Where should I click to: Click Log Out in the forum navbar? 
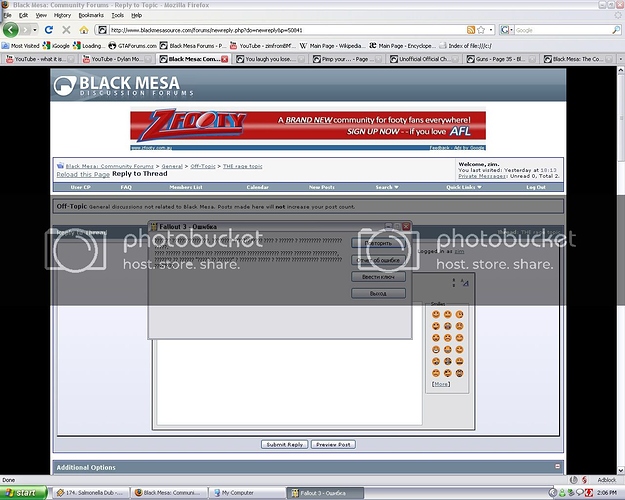pyautogui.click(x=536, y=187)
